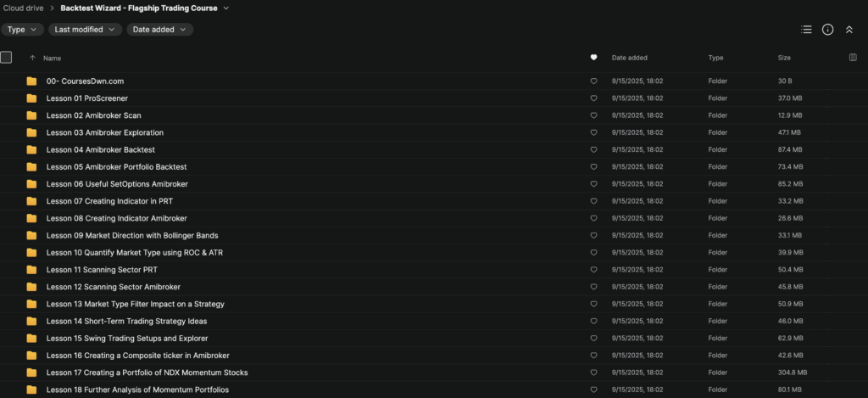
Task: Favorite Lesson 12 Scanning Sector Amibroker heart
Action: coord(593,287)
